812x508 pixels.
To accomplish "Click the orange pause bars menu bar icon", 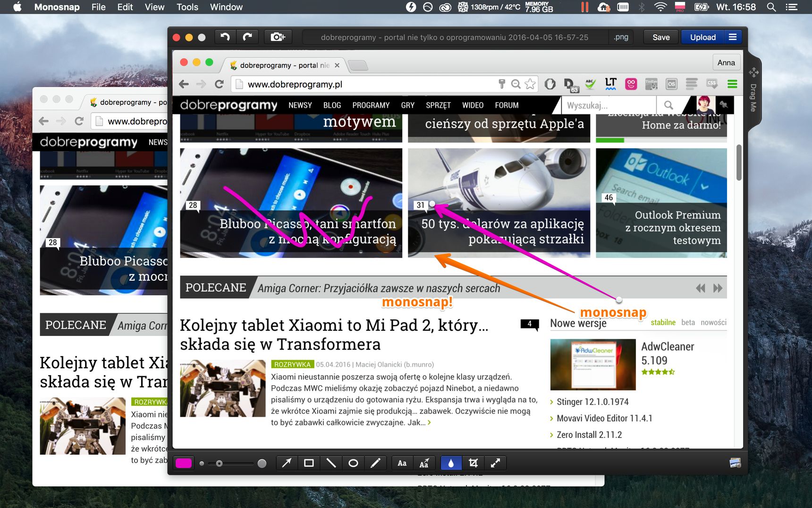I will [x=585, y=7].
